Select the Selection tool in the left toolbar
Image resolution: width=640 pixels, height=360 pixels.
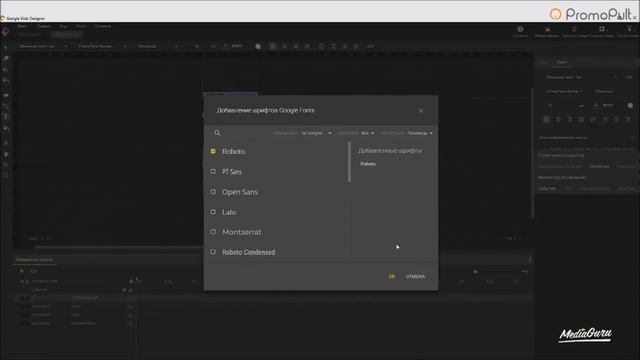pyautogui.click(x=6, y=47)
